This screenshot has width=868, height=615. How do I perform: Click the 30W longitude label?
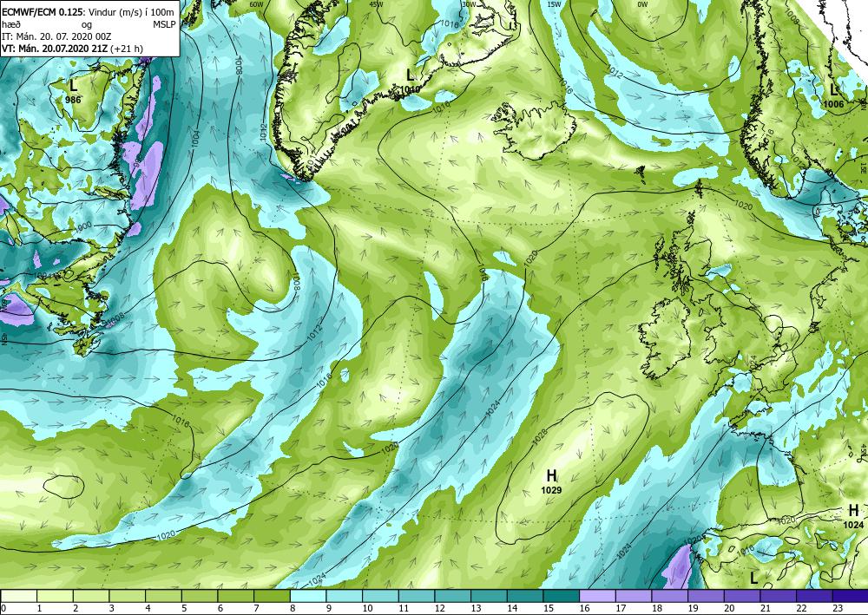tap(470, 3)
